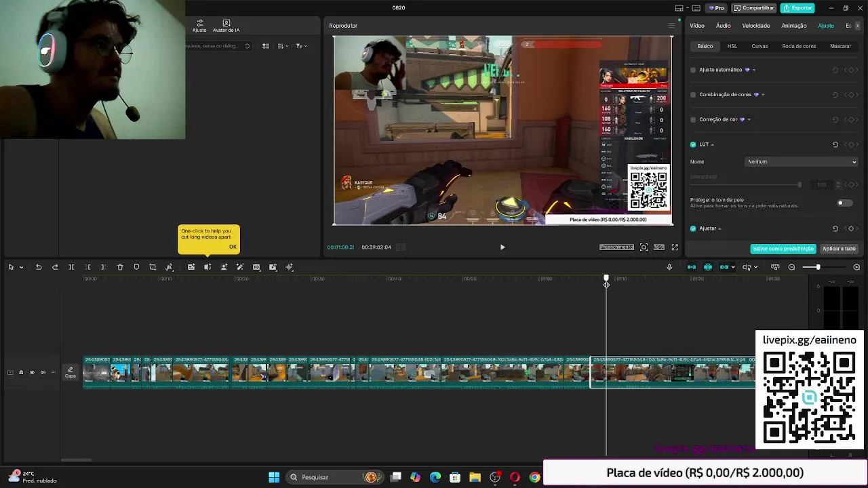The width and height of the screenshot is (868, 488).
Task: Switch to the Vídeo inspector tab
Action: [x=697, y=26]
